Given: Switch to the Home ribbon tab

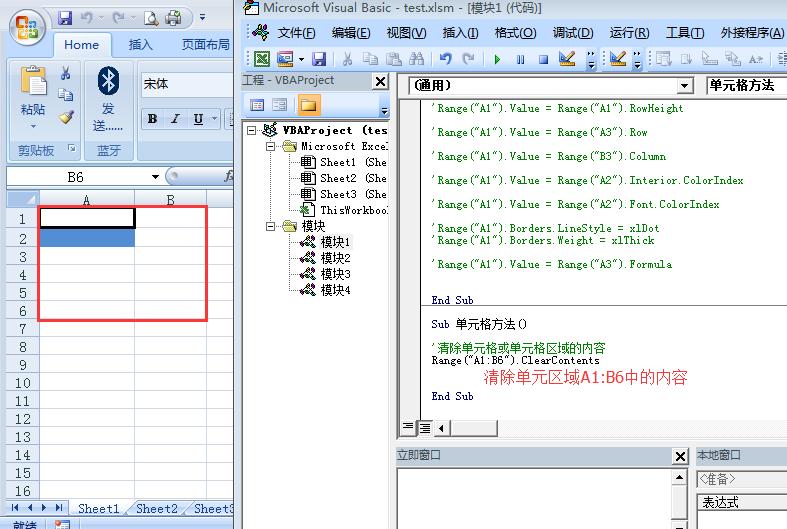Looking at the screenshot, I should click(x=81, y=45).
